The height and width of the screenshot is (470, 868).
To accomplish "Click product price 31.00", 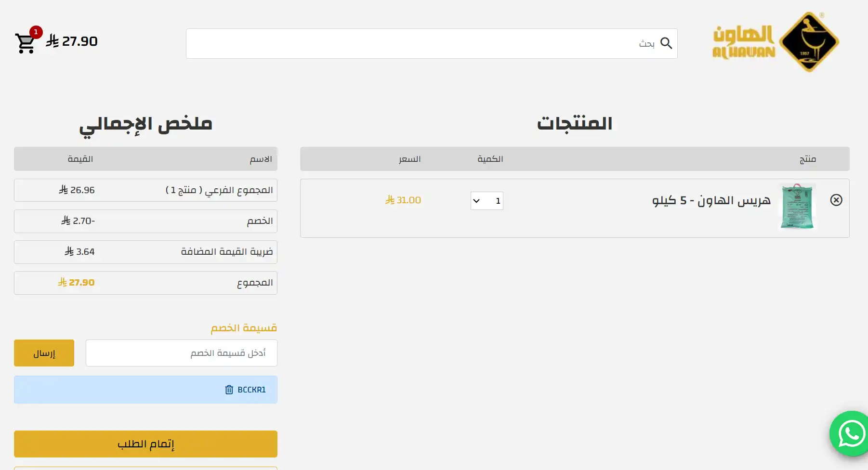I will [x=403, y=200].
